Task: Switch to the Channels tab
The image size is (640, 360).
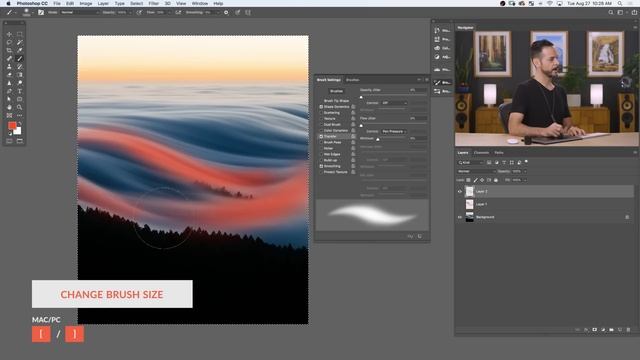Action: click(481, 153)
